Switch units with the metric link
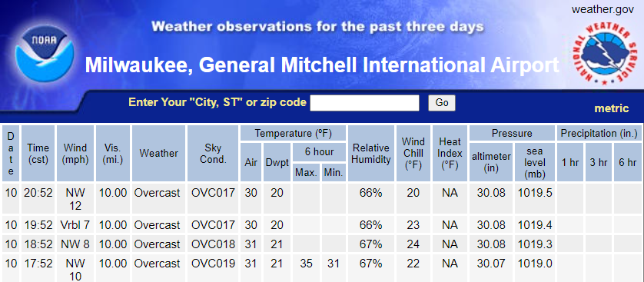The height and width of the screenshot is (282, 644). tap(612, 108)
